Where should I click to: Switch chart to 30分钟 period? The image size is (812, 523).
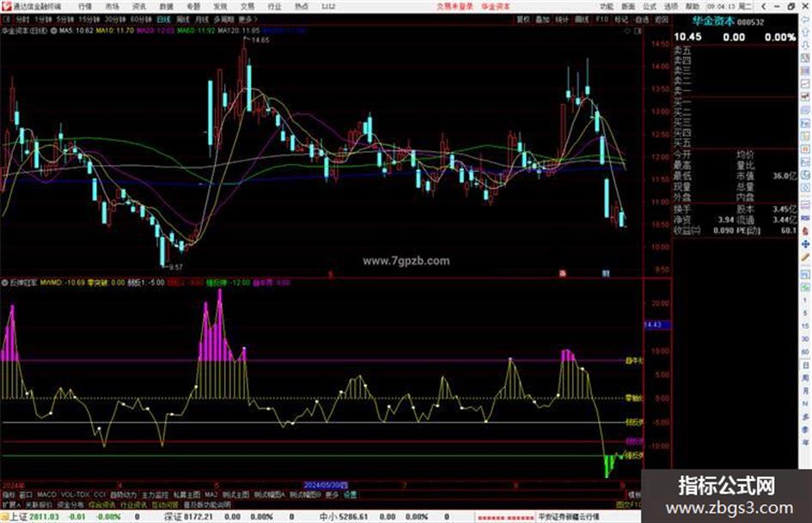(115, 20)
